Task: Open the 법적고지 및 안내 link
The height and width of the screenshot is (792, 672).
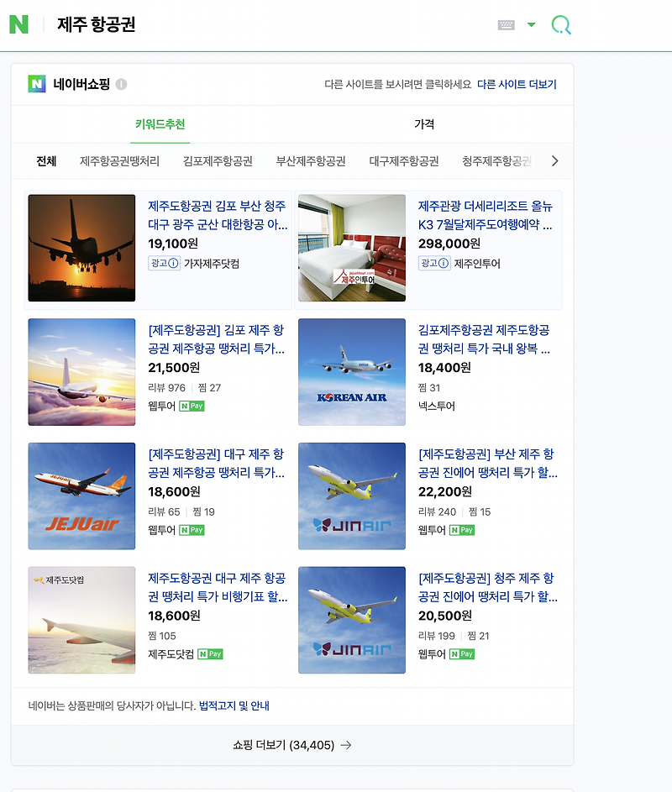Action: click(234, 705)
